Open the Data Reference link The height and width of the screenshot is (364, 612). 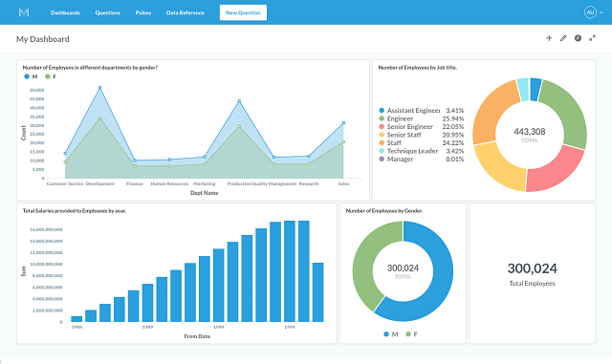pos(186,12)
